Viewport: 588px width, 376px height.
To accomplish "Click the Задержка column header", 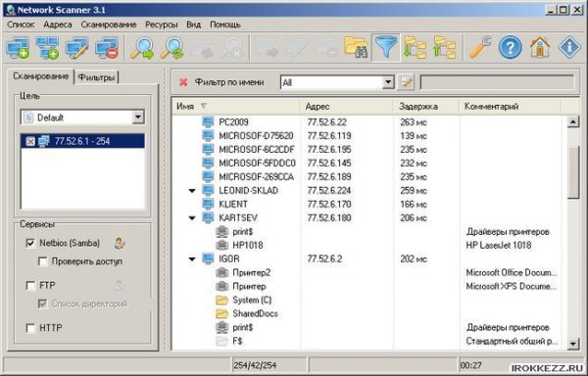I will (x=426, y=107).
